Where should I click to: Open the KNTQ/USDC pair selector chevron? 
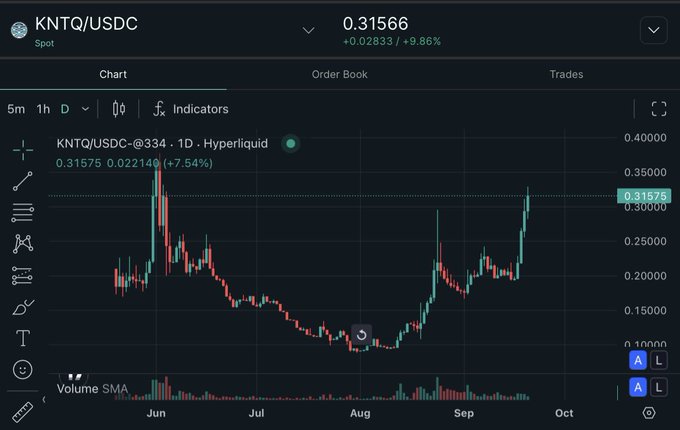point(308,30)
